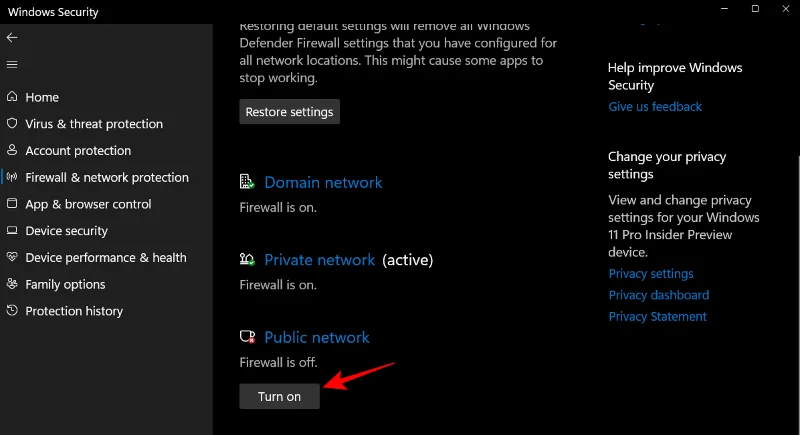This screenshot has width=800, height=435.
Task: Click 'Change your privacy settings' heading
Action: coord(667,165)
